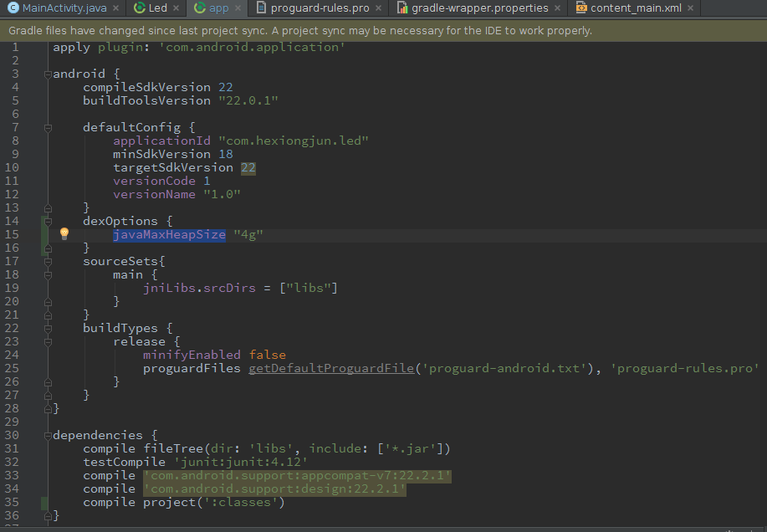Click the 'proguard-rules.pro' string on line 25
This screenshot has height=532, width=767.
(x=685, y=368)
